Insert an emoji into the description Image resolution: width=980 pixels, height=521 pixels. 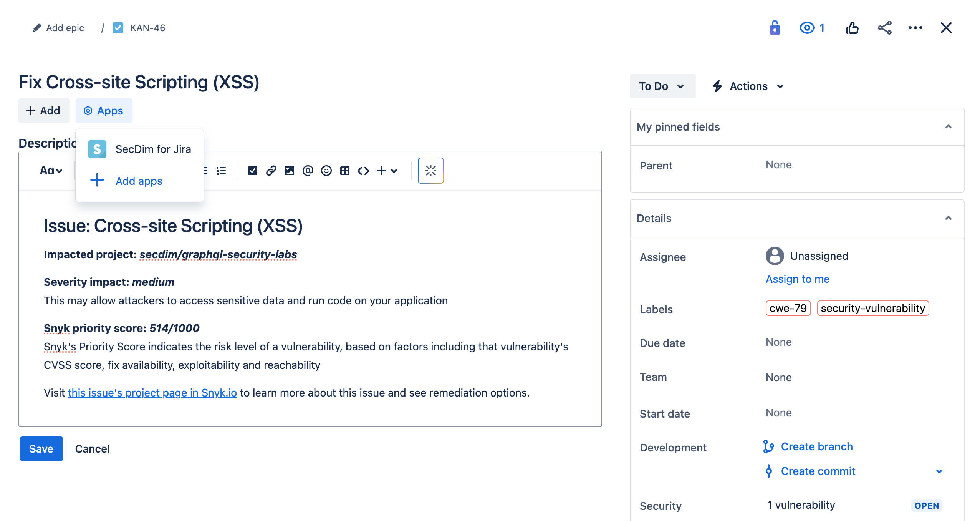(x=326, y=171)
